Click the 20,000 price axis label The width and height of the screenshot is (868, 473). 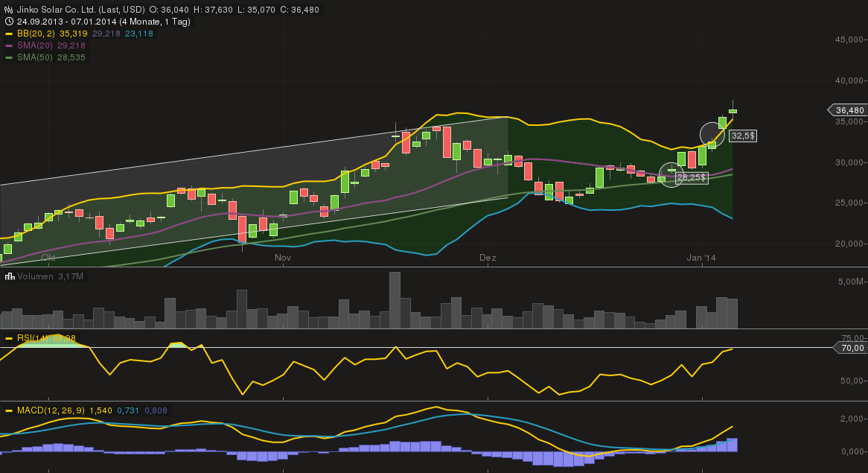[x=849, y=244]
